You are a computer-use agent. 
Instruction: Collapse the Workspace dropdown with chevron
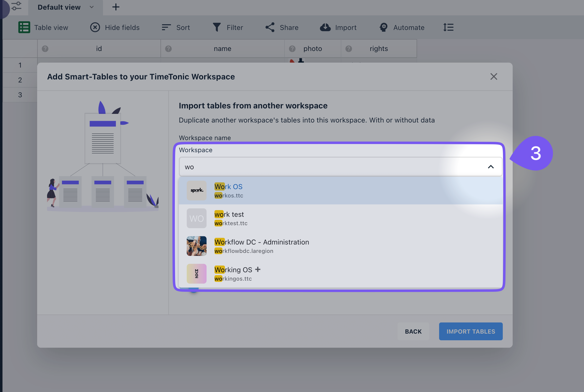(491, 167)
